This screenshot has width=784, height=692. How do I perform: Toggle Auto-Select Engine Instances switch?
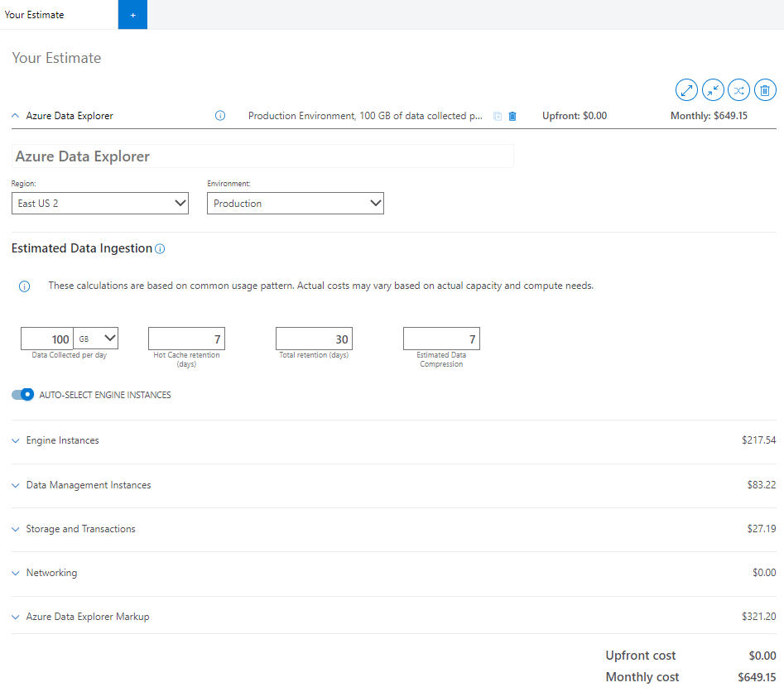22,395
